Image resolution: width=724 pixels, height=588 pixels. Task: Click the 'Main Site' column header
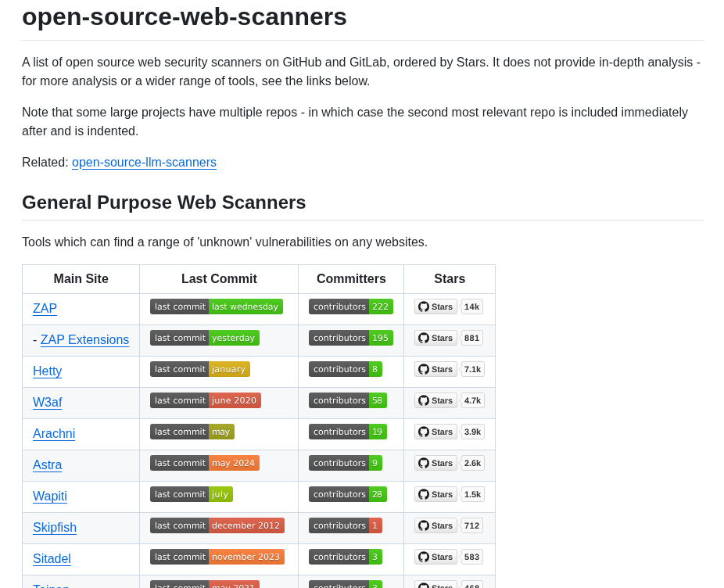point(81,279)
